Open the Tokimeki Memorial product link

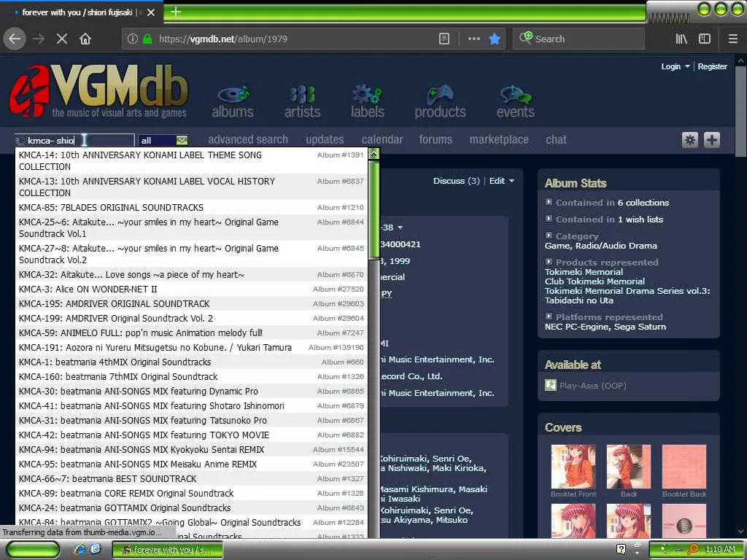584,272
